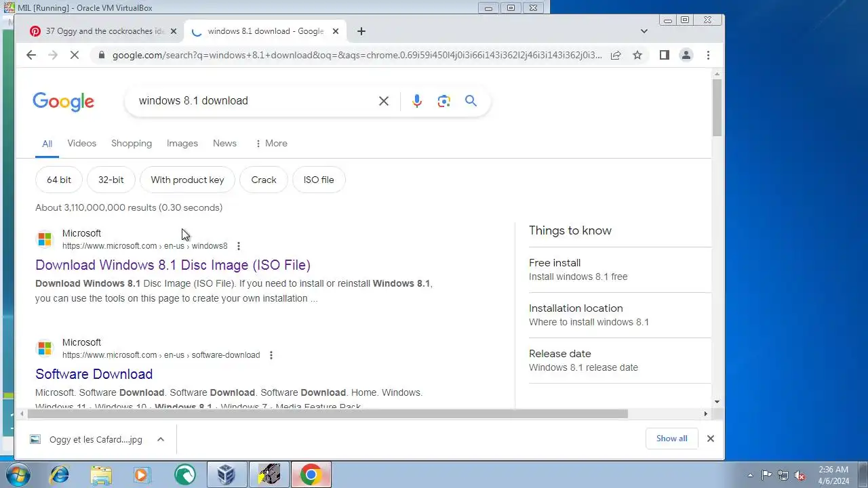Open the Chrome side panel icon

[x=665, y=55]
